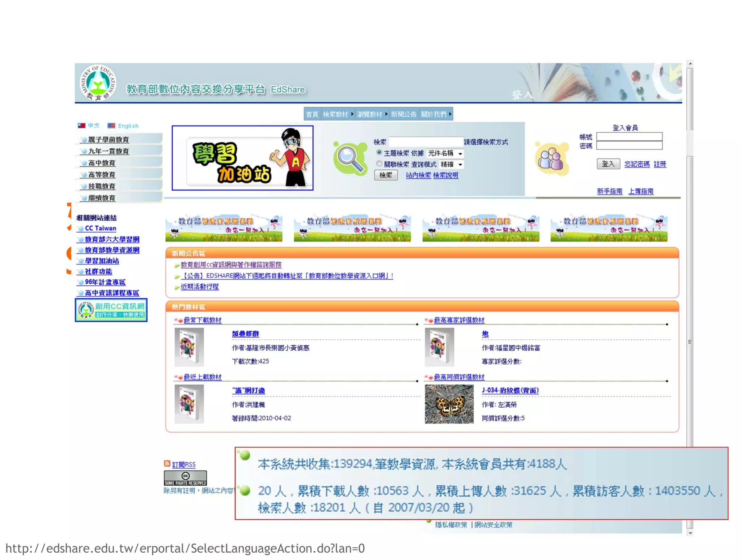Open 新聞公告 in the navigation bar
The image size is (741, 560).
pos(403,114)
